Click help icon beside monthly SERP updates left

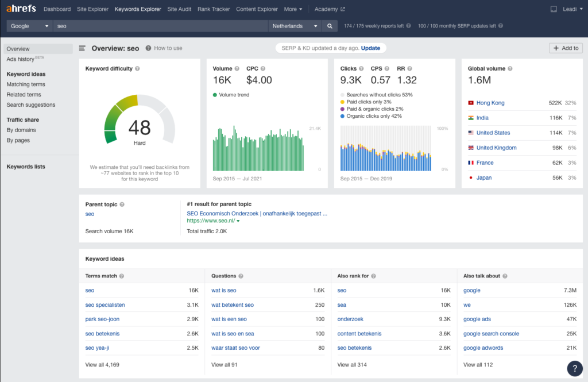(x=501, y=26)
